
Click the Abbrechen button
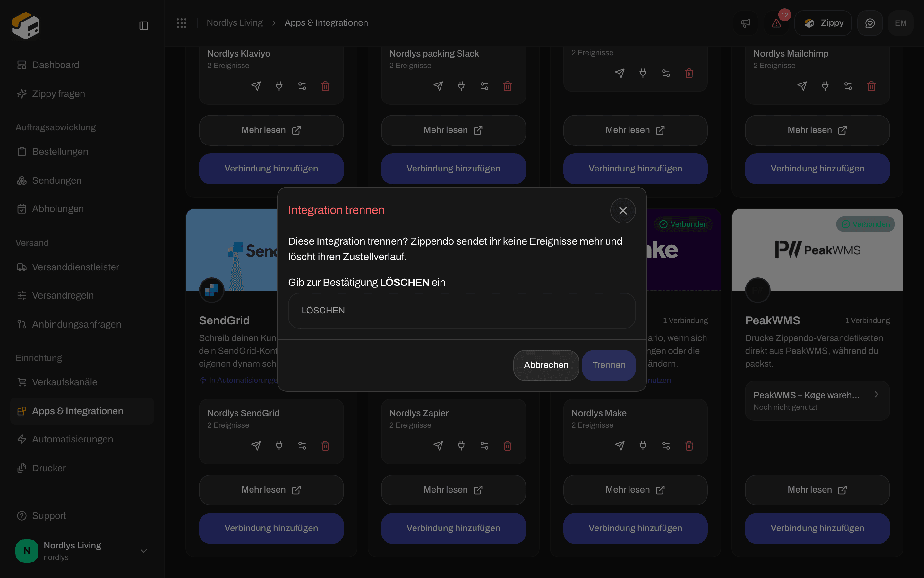[x=546, y=365]
